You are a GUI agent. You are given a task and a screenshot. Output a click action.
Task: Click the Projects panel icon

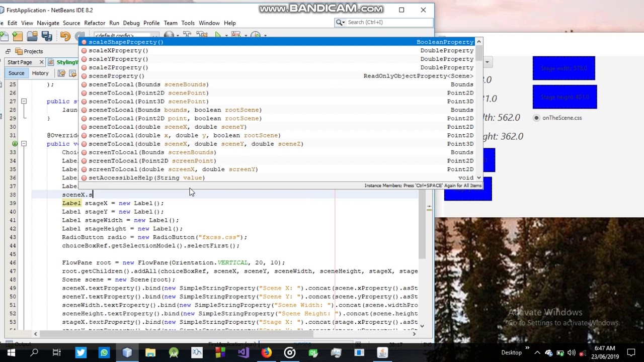[19, 51]
